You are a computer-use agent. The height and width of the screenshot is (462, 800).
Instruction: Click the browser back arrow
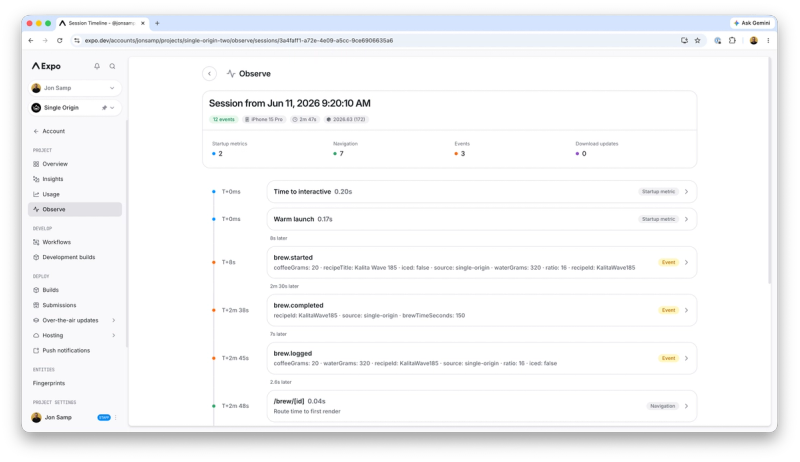[x=31, y=40]
